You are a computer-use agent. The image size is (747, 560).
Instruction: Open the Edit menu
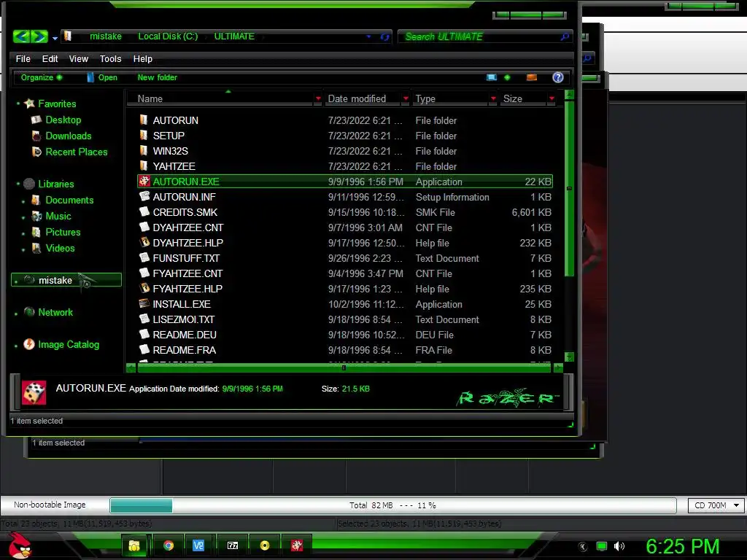click(50, 58)
